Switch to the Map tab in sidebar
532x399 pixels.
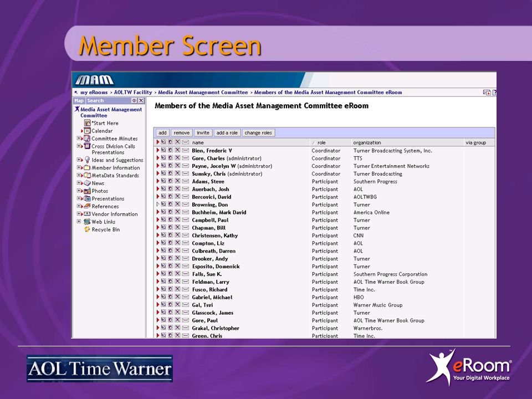[79, 100]
